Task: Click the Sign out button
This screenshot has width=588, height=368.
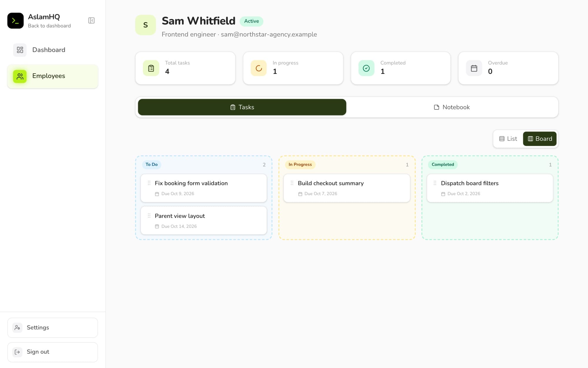Action: [53, 352]
